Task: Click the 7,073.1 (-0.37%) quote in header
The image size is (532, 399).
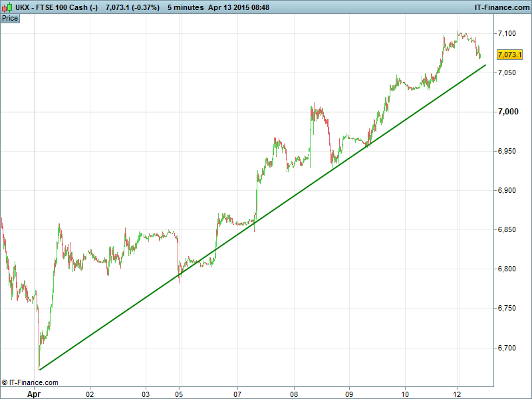Action: [132, 7]
